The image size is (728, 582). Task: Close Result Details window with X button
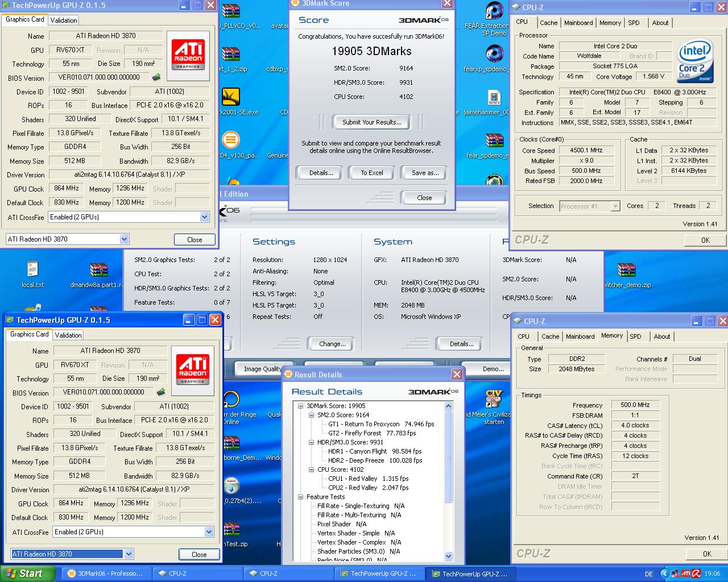click(x=457, y=374)
